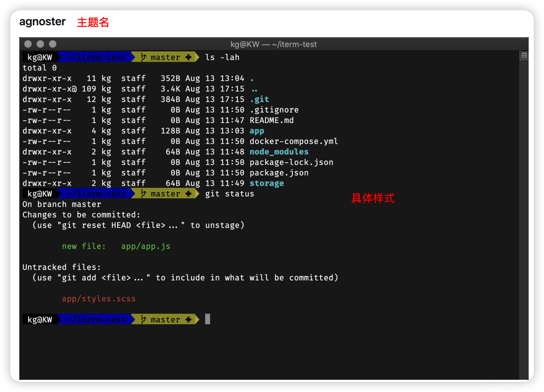Click the '128B' size value of app
The height and width of the screenshot is (392, 544).
pyautogui.click(x=171, y=131)
